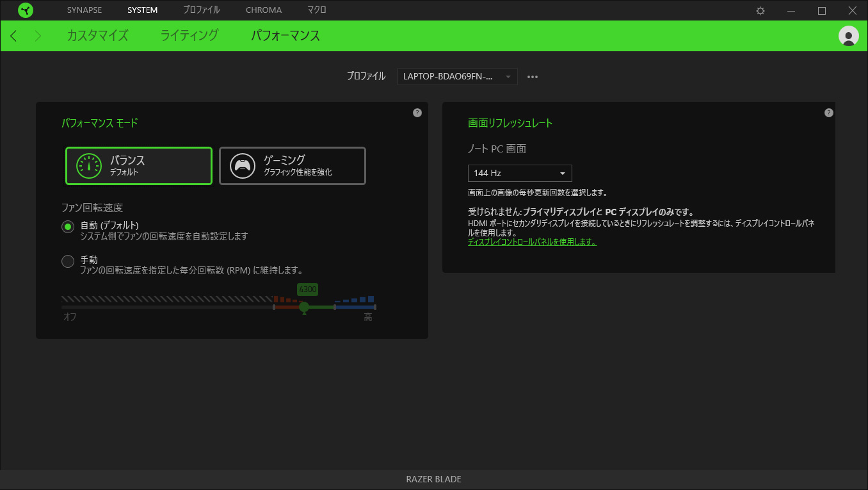868x490 pixels.
Task: Click the ファン回転速度 heading
Action: coord(92,208)
